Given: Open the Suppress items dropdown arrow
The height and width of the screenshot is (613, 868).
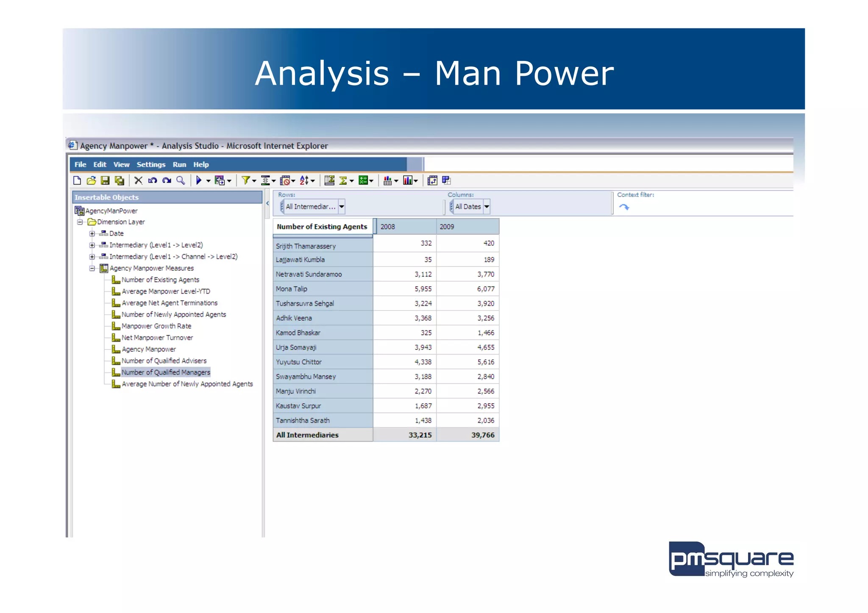Looking at the screenshot, I should pos(293,181).
